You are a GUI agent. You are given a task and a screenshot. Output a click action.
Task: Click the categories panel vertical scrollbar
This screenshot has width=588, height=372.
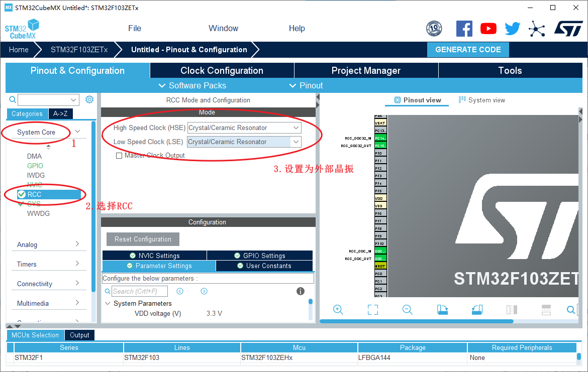pos(93,206)
